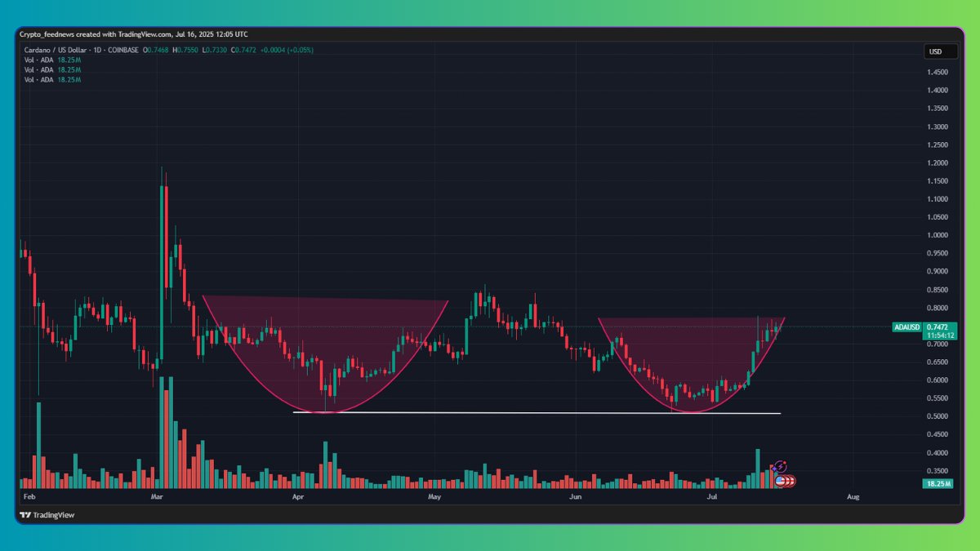Click the 1D timeframe label in the legend

(96, 50)
